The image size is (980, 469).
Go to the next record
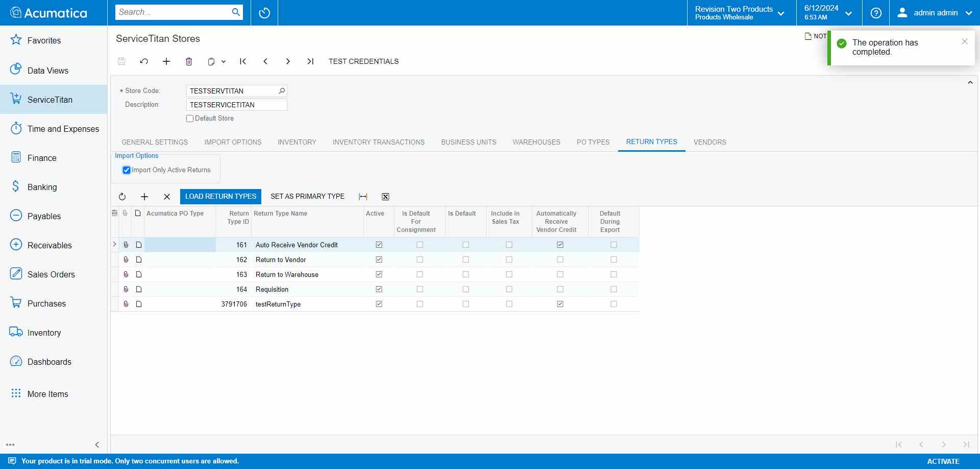click(288, 61)
